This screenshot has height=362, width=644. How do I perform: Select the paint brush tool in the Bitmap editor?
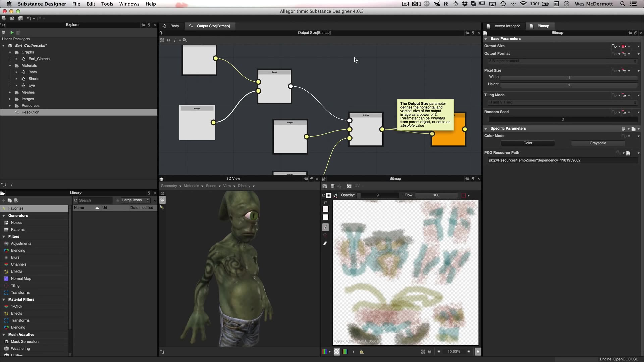[325, 227]
